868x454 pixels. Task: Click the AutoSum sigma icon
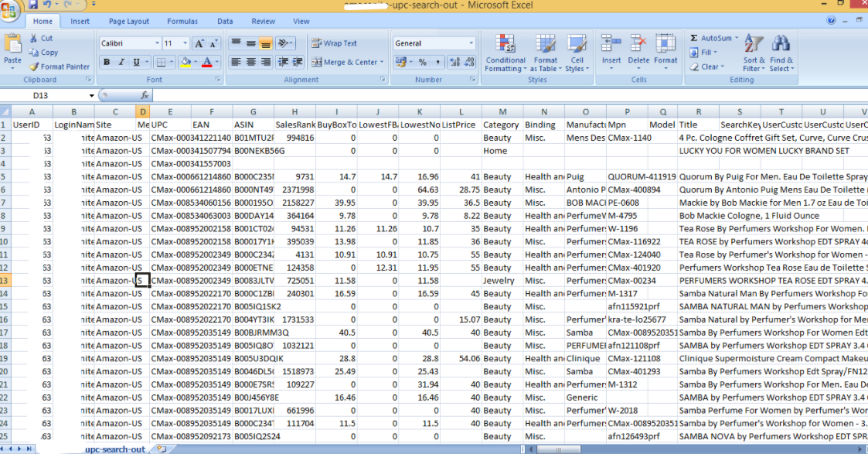point(694,38)
